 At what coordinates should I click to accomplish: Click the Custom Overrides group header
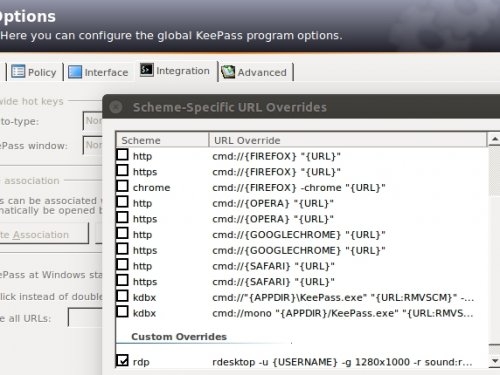[x=179, y=337]
